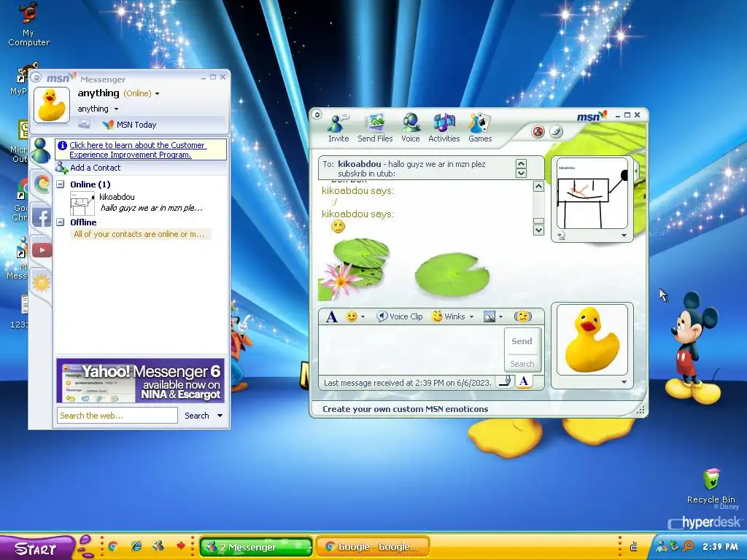This screenshot has height=560, width=747.
Task: Click the Create your own custom MSN emoticons link
Action: (x=406, y=409)
